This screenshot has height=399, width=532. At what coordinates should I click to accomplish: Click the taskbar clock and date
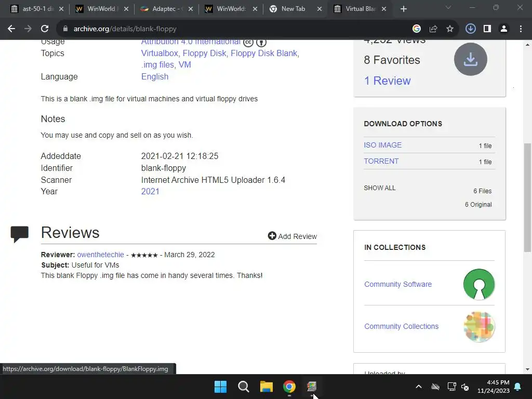494,387
